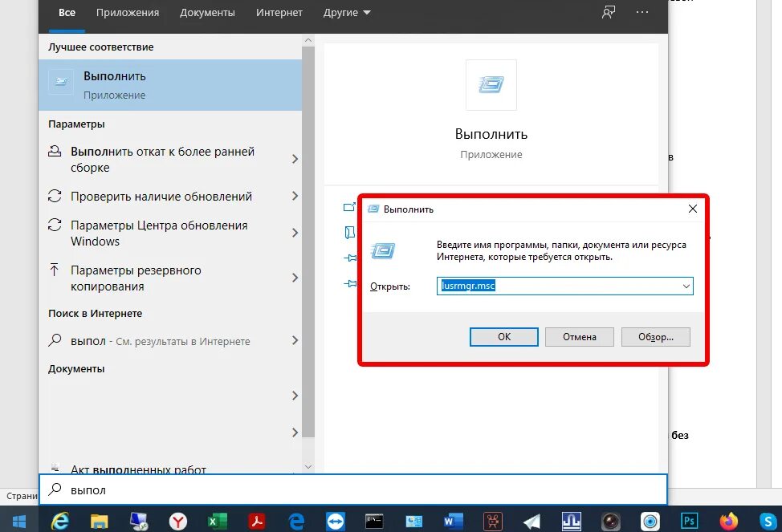The width and height of the screenshot is (782, 532).
Task: Switch to the Документы tab
Action: tap(206, 12)
